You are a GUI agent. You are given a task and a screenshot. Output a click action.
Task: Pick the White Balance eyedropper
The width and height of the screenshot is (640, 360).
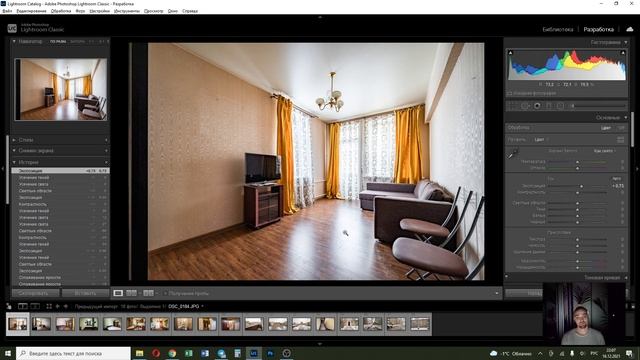(x=512, y=154)
